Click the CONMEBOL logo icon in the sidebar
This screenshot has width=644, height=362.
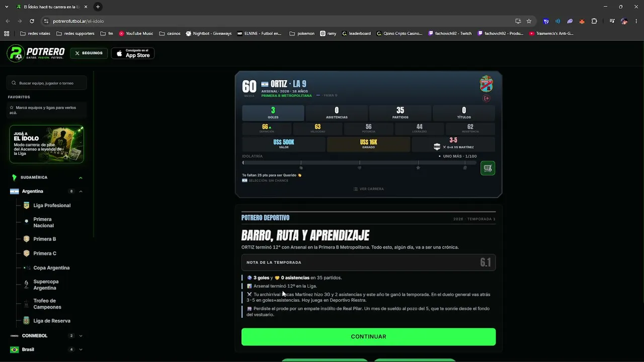point(15,336)
